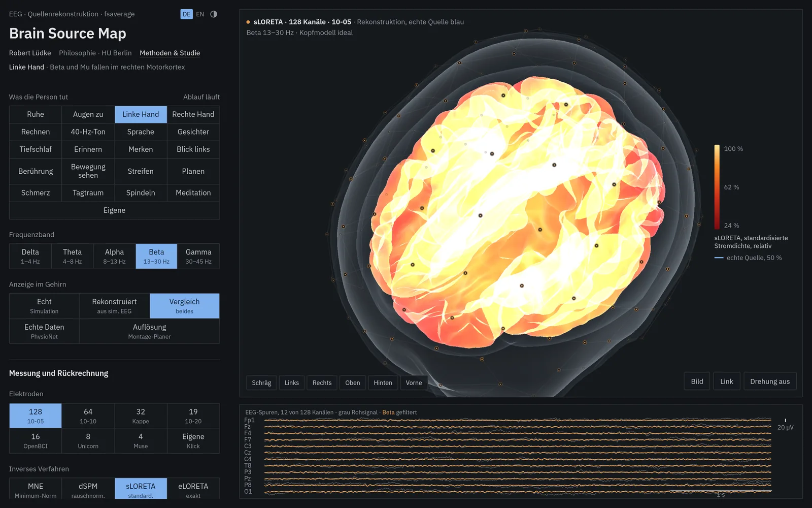Open the Auflösung Montage-Planer
This screenshot has height=508, width=812.
pos(150,331)
